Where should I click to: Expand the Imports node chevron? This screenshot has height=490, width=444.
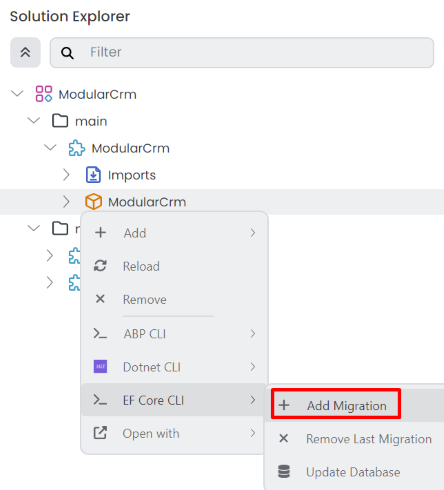tap(66, 175)
